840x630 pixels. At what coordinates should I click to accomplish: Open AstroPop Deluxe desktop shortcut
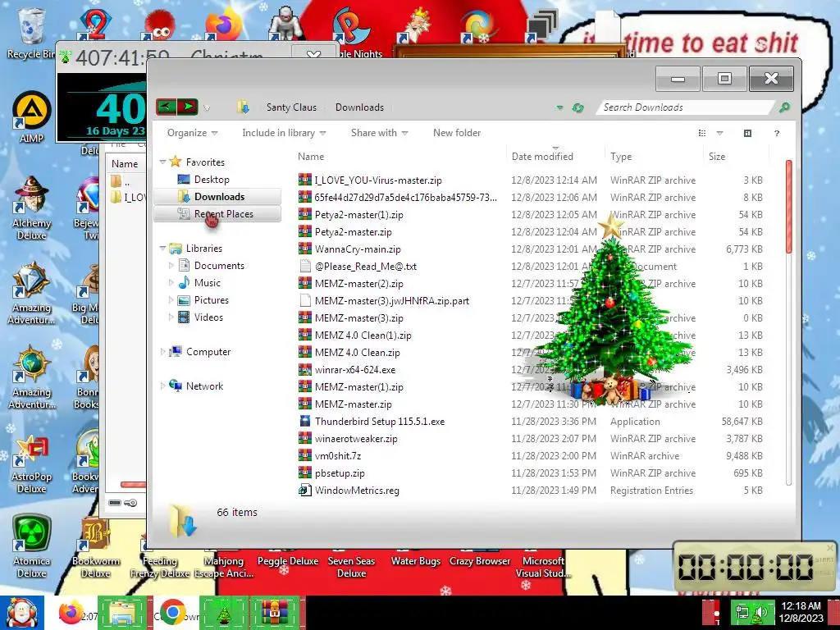[34, 464]
